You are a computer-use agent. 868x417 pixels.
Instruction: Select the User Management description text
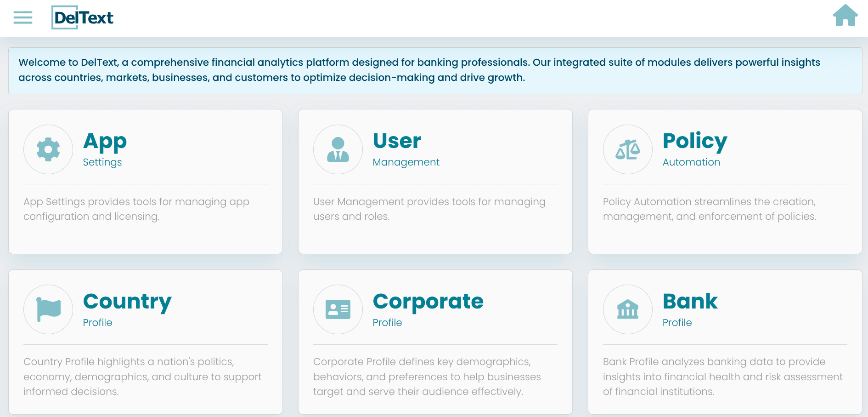pos(429,209)
